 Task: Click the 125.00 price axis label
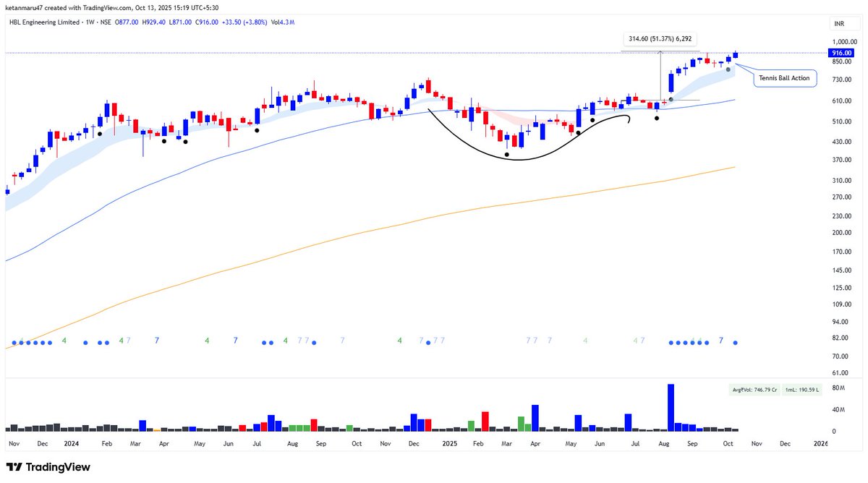[841, 288]
